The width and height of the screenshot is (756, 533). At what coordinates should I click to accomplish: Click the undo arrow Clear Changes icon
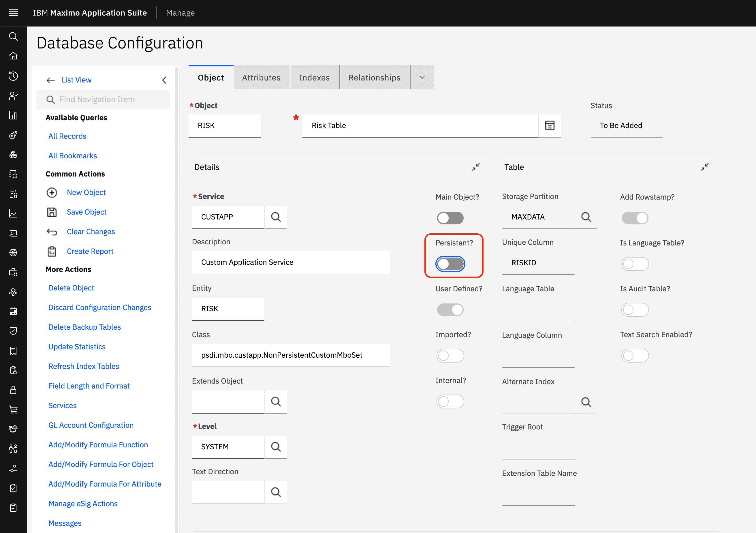(x=52, y=232)
